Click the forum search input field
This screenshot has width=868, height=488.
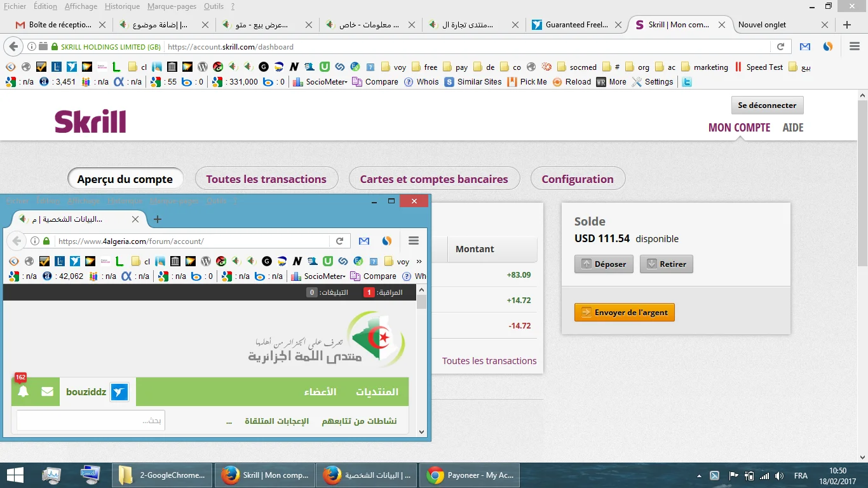point(90,420)
